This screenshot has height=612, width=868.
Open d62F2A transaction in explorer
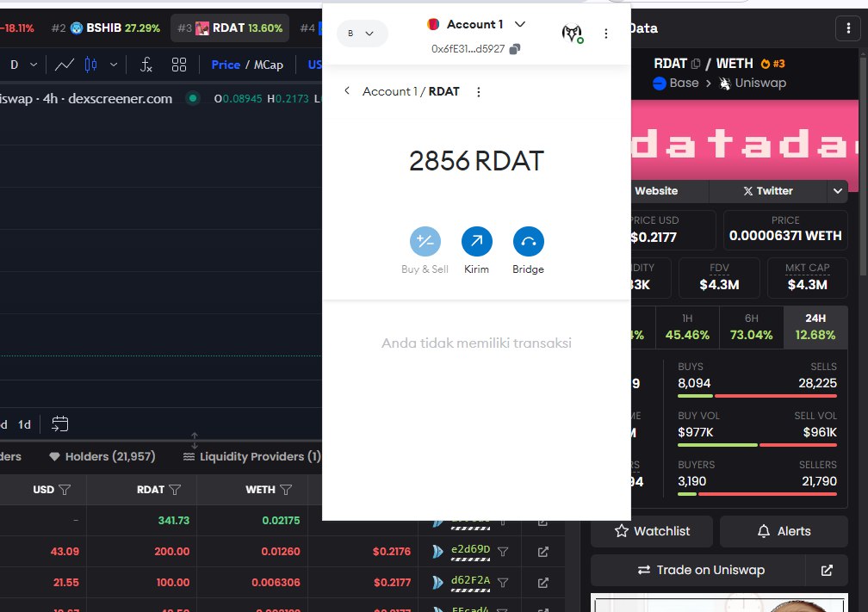(x=543, y=583)
